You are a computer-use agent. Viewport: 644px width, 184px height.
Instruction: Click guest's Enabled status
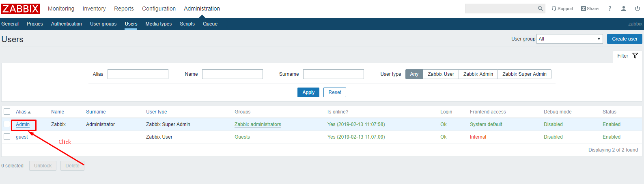(x=612, y=137)
